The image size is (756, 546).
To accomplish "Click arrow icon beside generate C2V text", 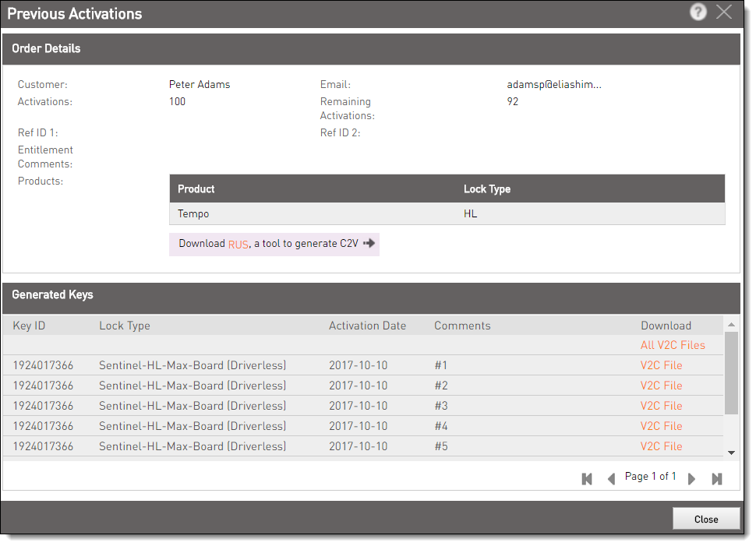I will 369,243.
